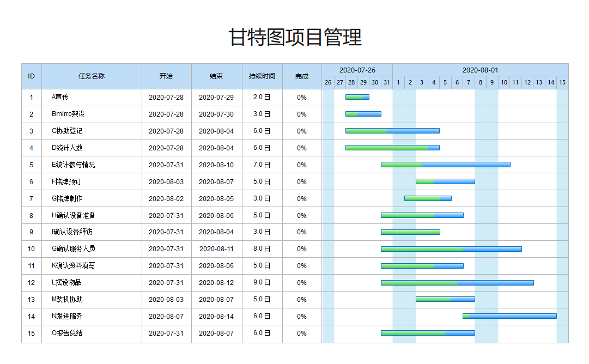Click the Gantt bar for D统计人数
This screenshot has height=364, width=589.
point(392,148)
